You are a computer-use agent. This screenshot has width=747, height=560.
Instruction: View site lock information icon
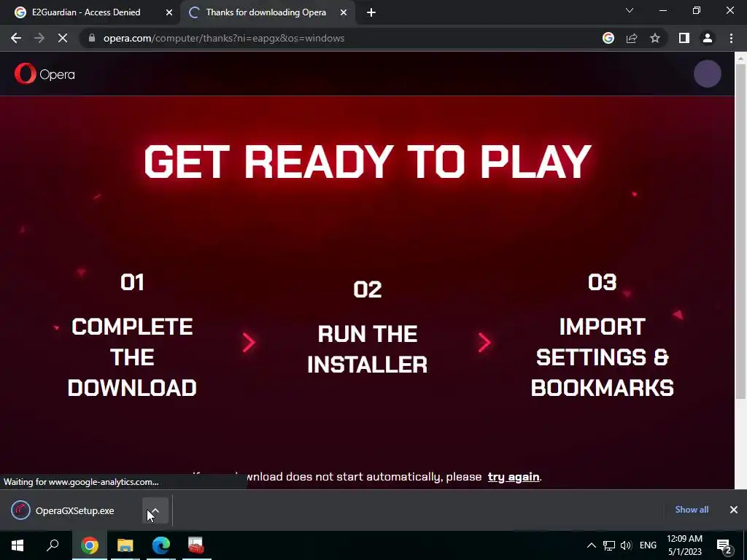[92, 38]
